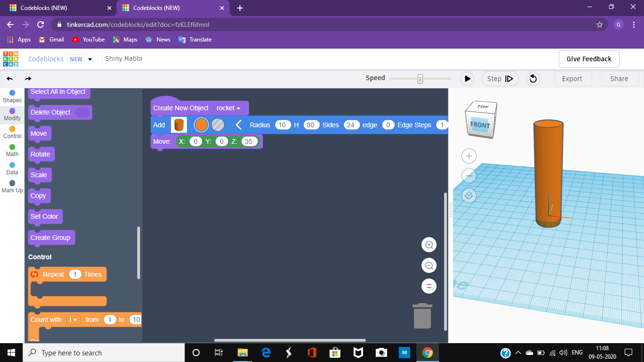Toggle solid orange material in the Add block
Viewport: 644px width, 362px height.
pos(201,124)
